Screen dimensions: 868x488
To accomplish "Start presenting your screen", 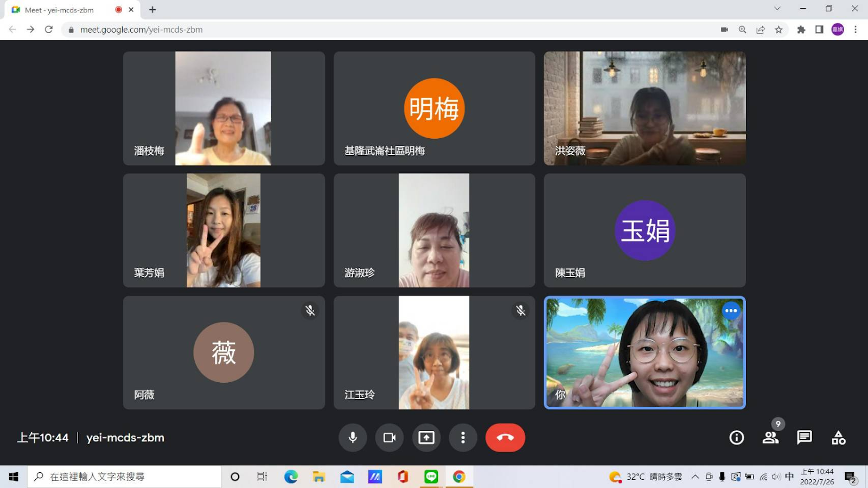I will [426, 438].
